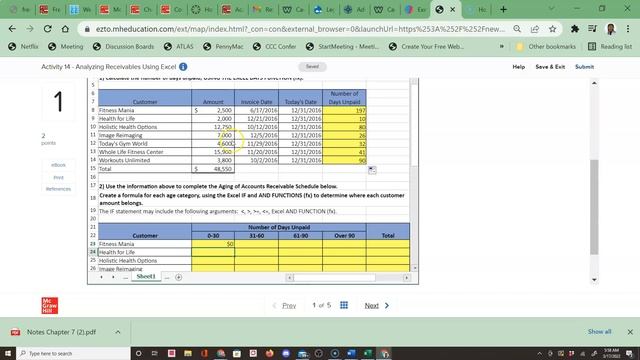Close the downloads bar with the X
This screenshot has width=640, height=360.
point(630,332)
